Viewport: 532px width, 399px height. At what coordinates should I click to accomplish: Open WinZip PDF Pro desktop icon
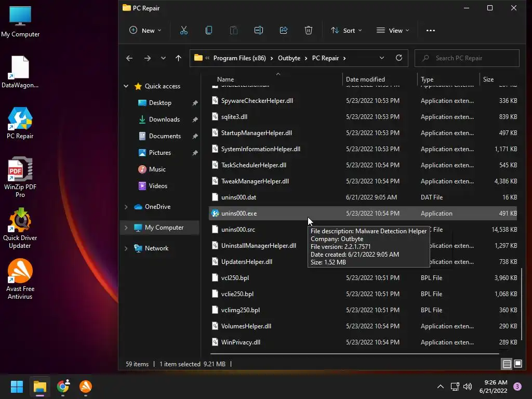click(20, 177)
